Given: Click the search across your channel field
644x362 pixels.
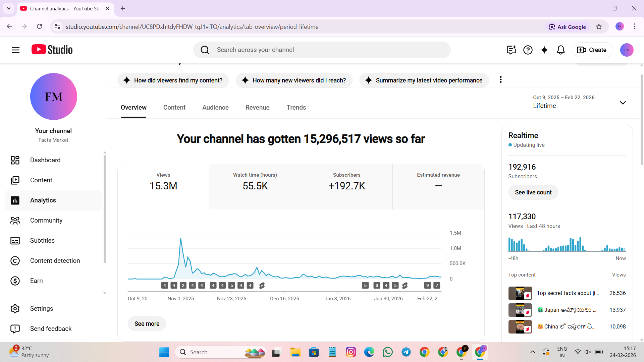Looking at the screenshot, I should pos(322,50).
